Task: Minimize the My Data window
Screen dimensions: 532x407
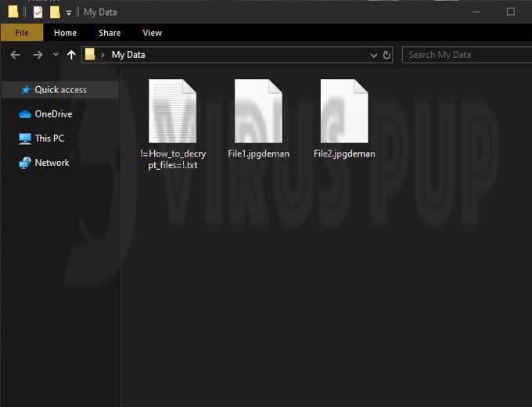Action: 476,12
